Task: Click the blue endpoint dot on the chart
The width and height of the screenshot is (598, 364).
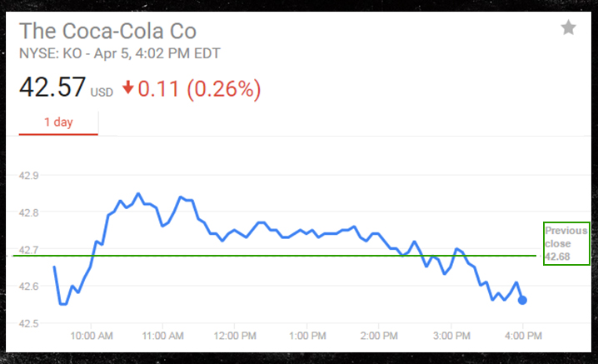Action: coord(522,300)
